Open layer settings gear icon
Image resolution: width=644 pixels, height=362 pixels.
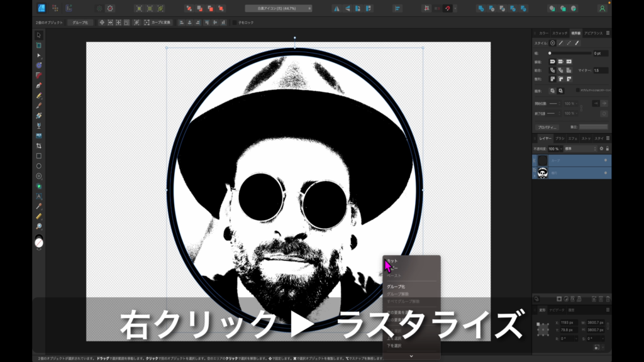click(x=601, y=148)
